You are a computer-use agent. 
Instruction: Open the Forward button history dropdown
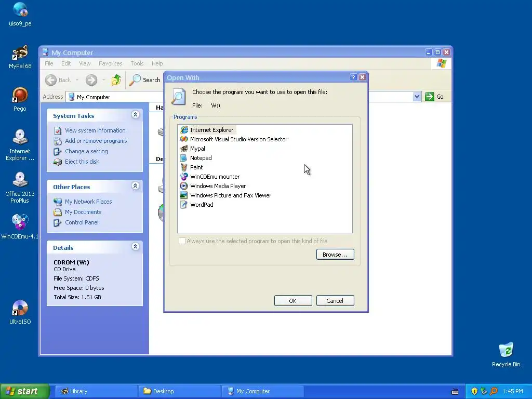[103, 80]
